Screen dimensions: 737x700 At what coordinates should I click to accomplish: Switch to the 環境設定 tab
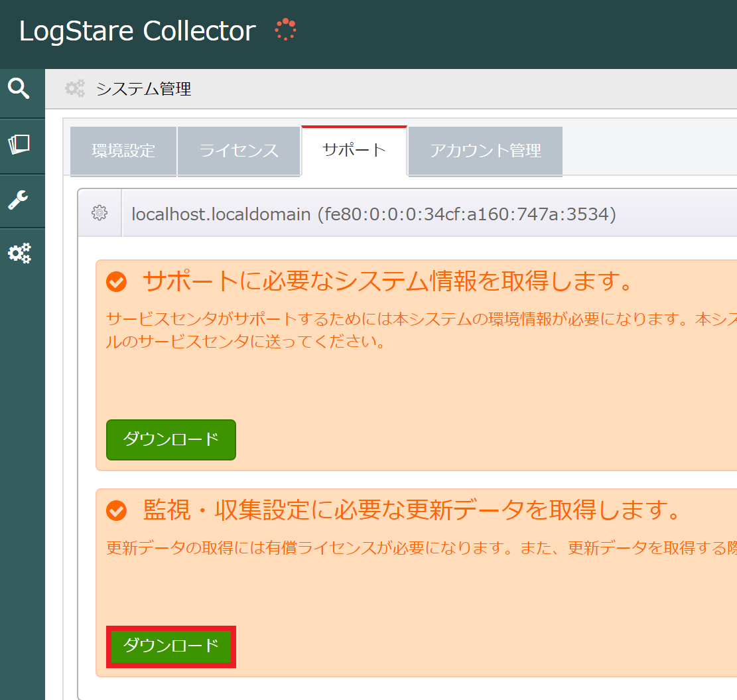pyautogui.click(x=123, y=151)
